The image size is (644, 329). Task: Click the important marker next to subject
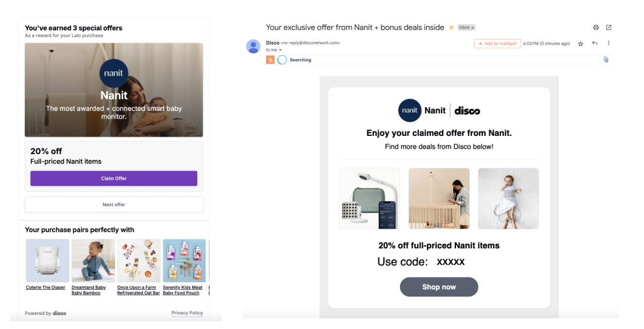[452, 28]
